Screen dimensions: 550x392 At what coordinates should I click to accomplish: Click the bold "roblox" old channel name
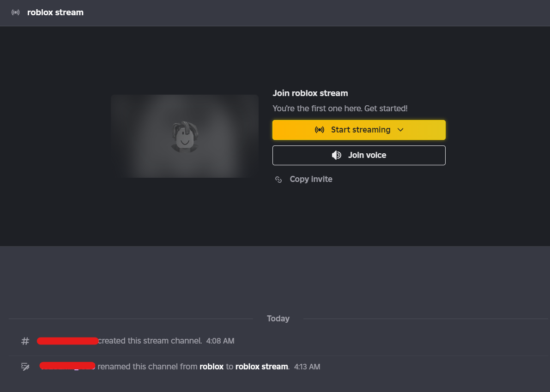(x=212, y=367)
